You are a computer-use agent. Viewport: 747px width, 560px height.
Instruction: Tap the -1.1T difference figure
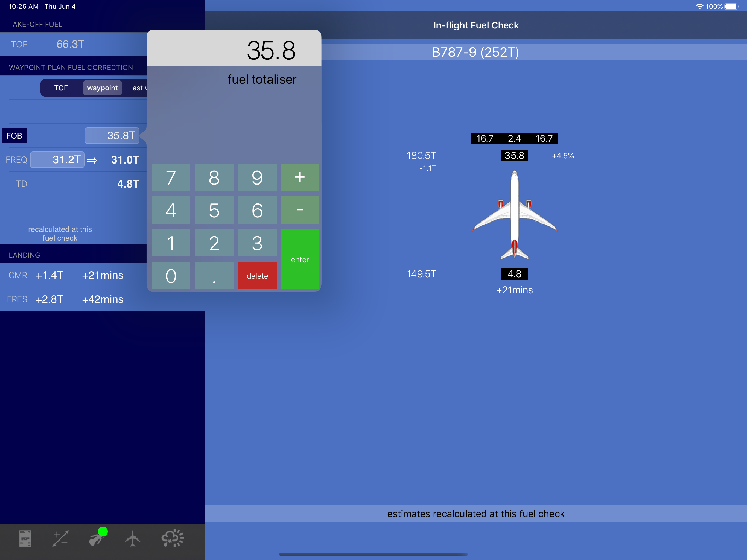point(428,168)
